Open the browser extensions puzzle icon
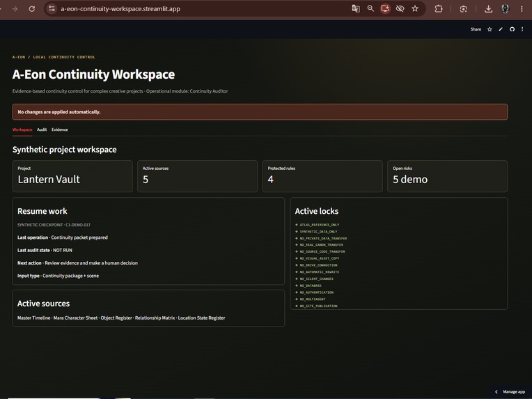The height and width of the screenshot is (399, 532). pyautogui.click(x=439, y=9)
